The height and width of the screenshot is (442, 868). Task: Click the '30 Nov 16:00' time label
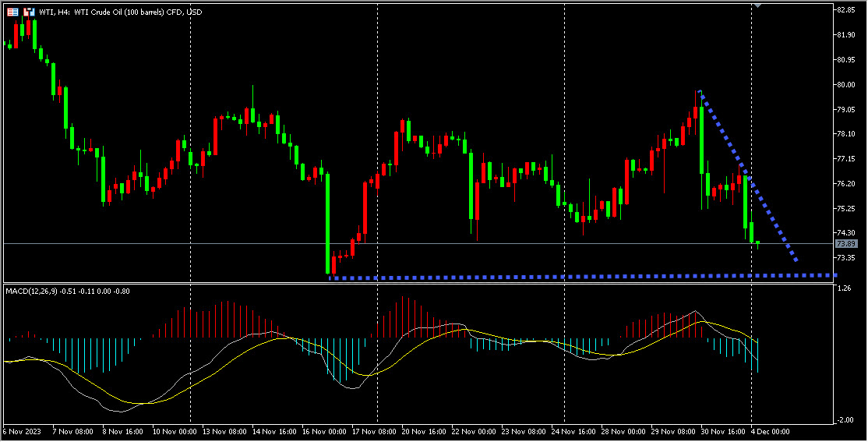point(723,432)
